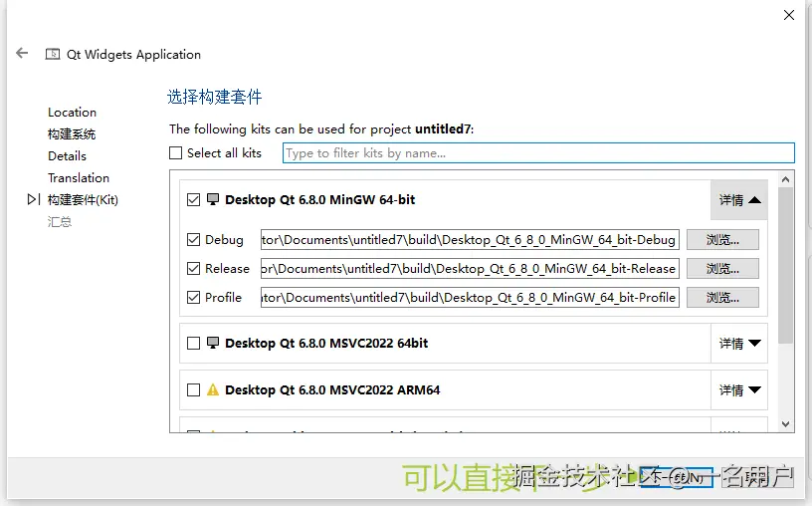The width and height of the screenshot is (812, 506).
Task: Click the Desktop Qt 6.8.0 MSVC2022 ARM64 label
Action: 332,389
